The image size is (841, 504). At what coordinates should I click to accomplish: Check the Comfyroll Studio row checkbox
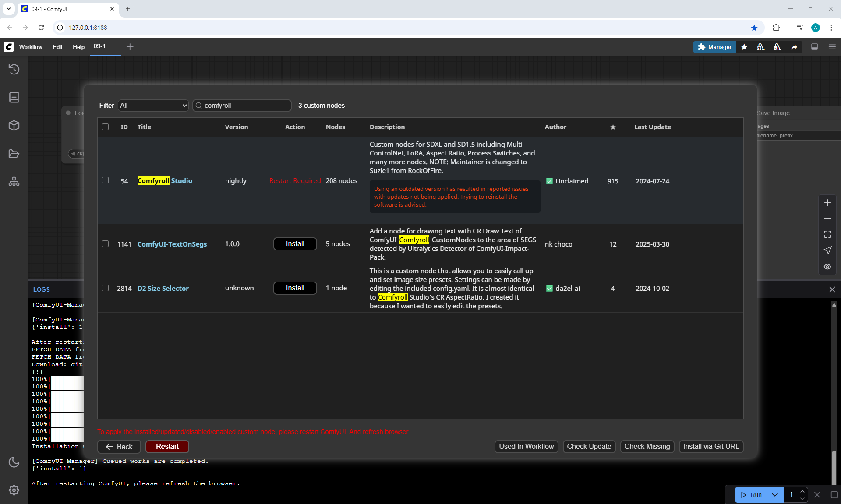point(105,180)
